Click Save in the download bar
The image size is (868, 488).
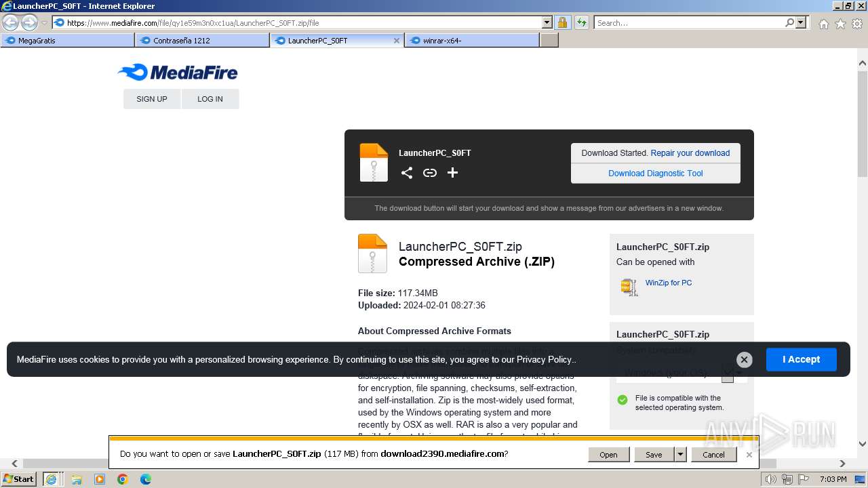coord(654,455)
